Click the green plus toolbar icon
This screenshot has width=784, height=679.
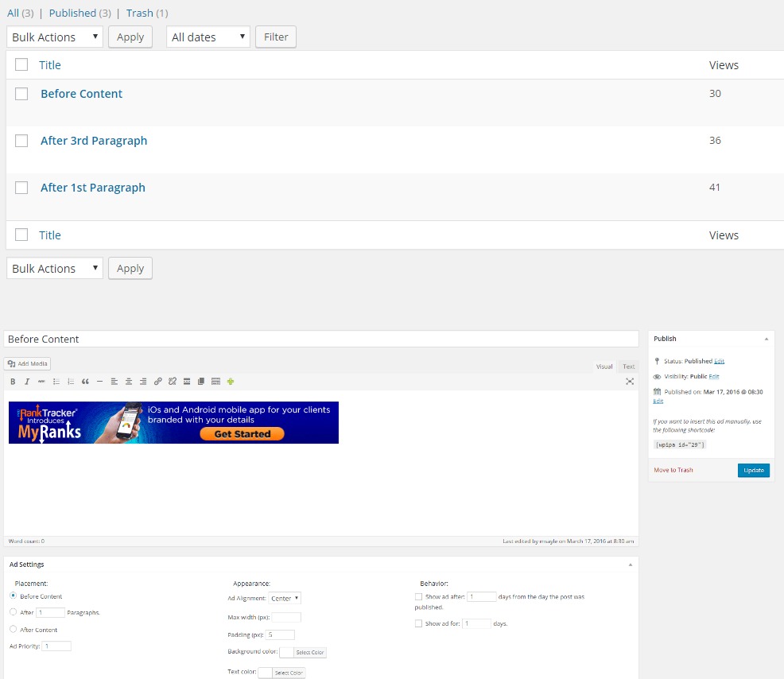coord(231,382)
